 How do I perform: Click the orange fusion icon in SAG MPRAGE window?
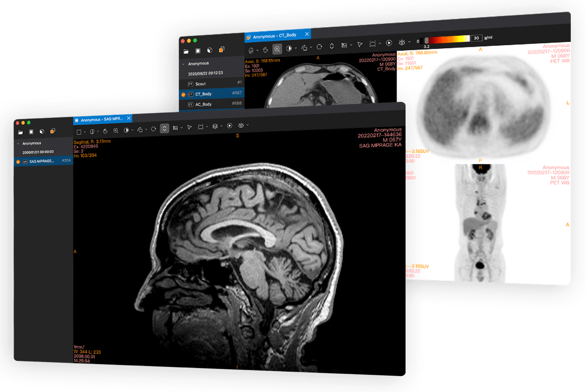point(53,131)
